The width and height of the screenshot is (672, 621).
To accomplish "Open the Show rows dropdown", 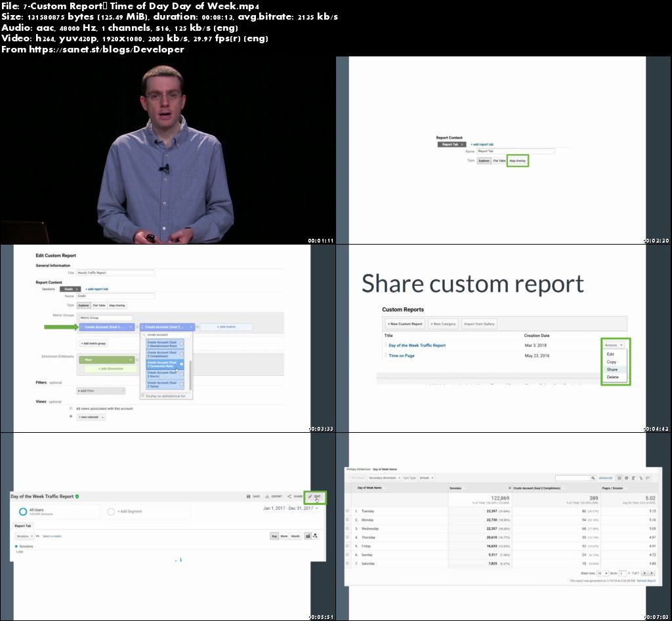I will (x=602, y=573).
